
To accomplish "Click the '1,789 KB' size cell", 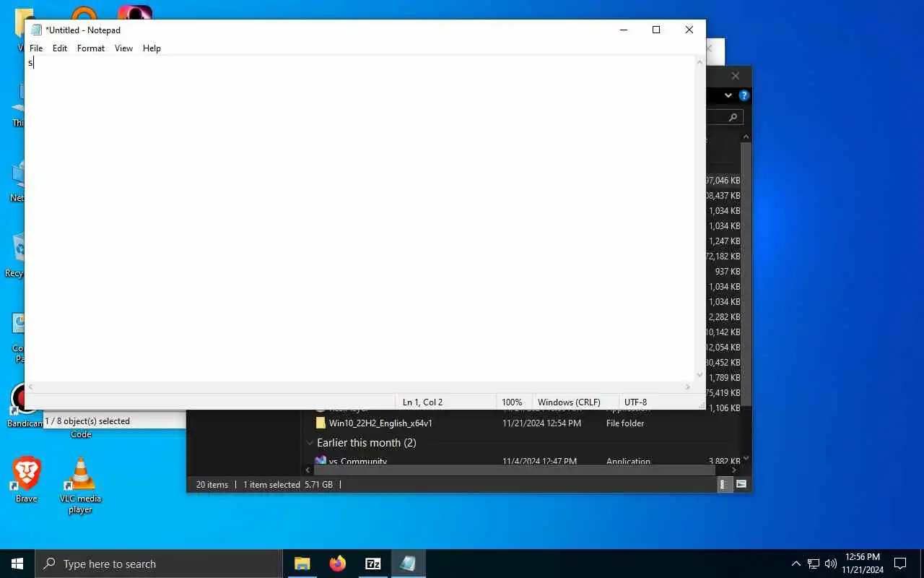I will tap(724, 378).
